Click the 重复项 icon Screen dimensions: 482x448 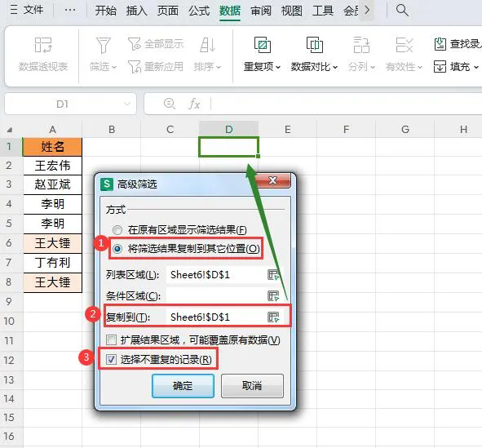click(263, 45)
